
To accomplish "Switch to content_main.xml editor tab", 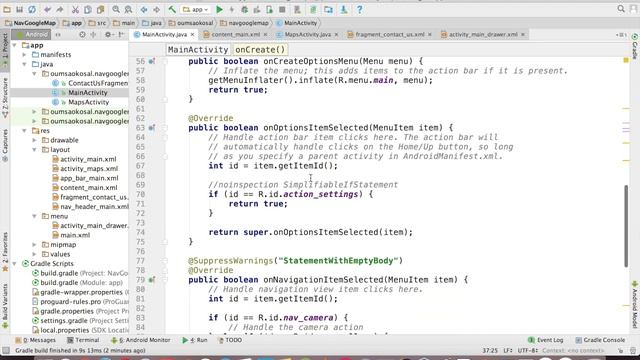I will (235, 35).
